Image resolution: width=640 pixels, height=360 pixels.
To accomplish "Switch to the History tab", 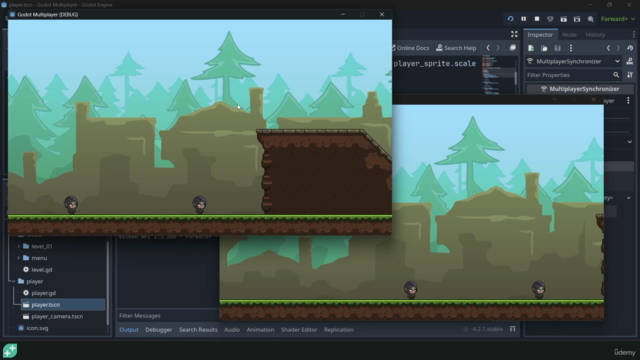I will point(596,35).
